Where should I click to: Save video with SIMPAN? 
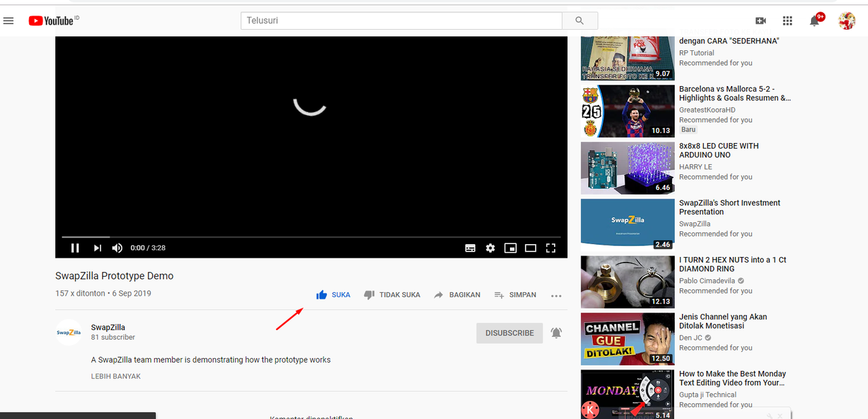click(515, 295)
